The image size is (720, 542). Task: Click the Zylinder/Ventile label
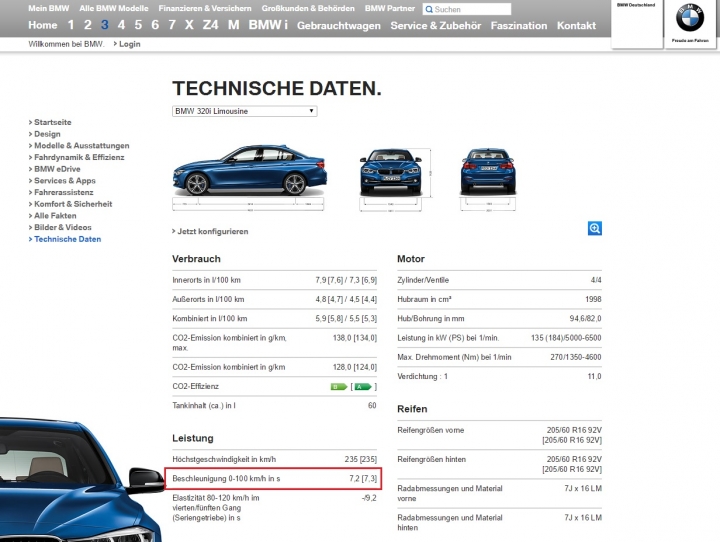pyautogui.click(x=423, y=280)
